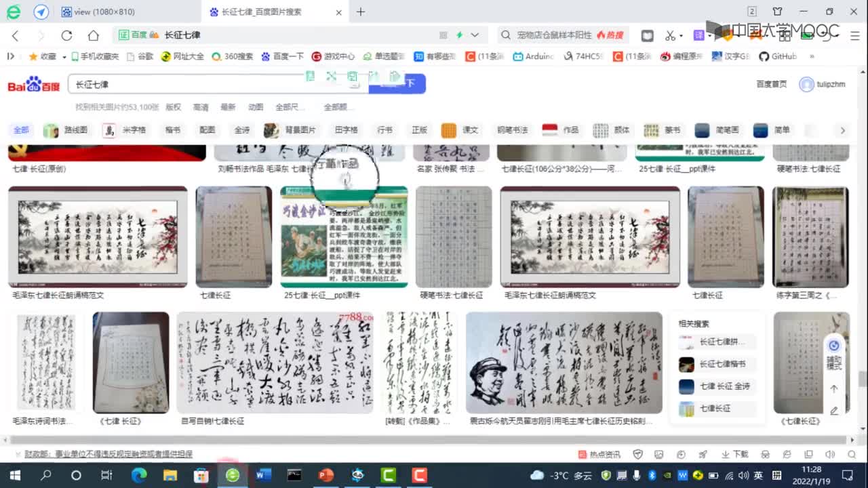Open the scissors screenshot tool
The image size is (868, 488).
click(670, 35)
